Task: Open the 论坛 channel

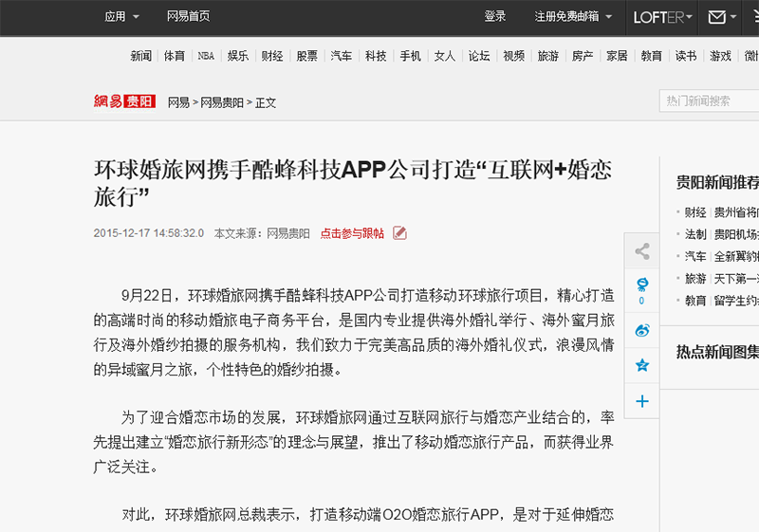Action: click(479, 56)
